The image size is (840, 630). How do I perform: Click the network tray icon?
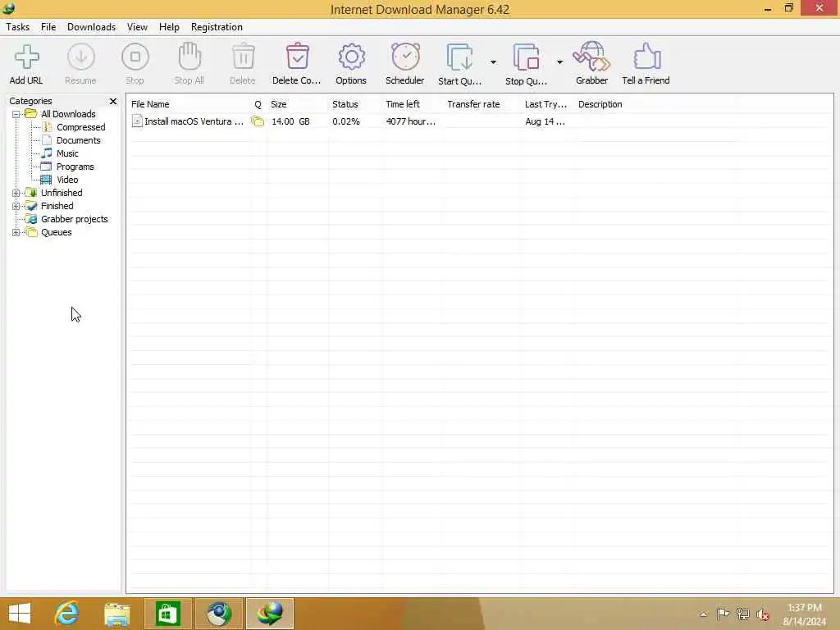point(742,614)
